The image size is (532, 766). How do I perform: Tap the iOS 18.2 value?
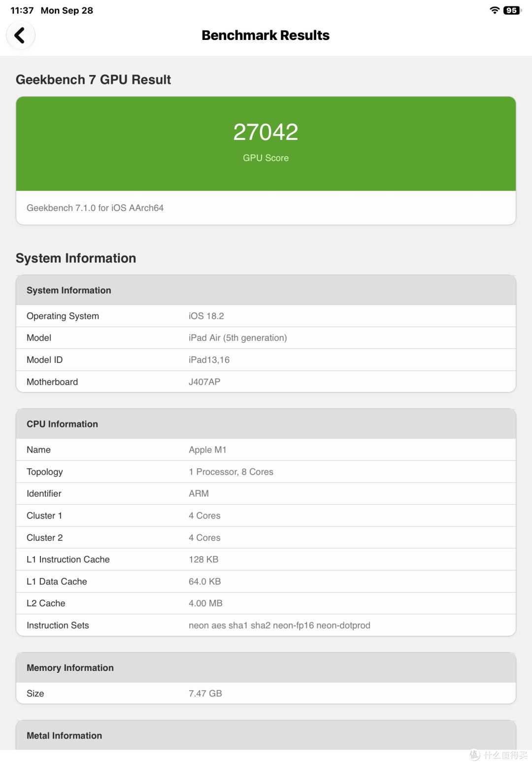pos(206,316)
